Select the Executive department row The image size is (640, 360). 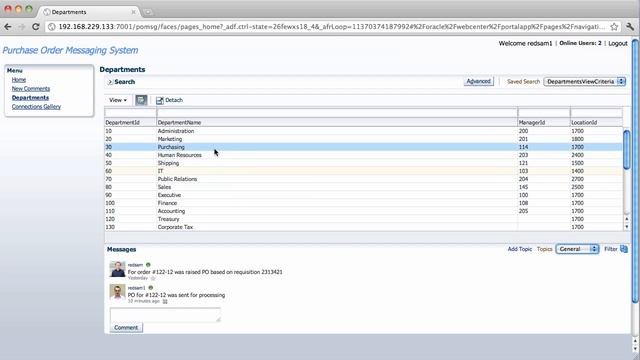point(364,195)
